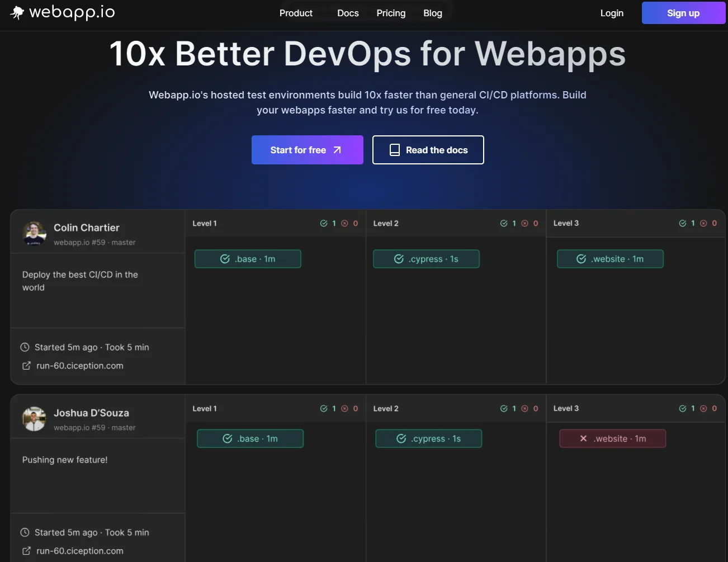The image size is (728, 562).
Task: Open the Docs menu item
Action: click(348, 13)
